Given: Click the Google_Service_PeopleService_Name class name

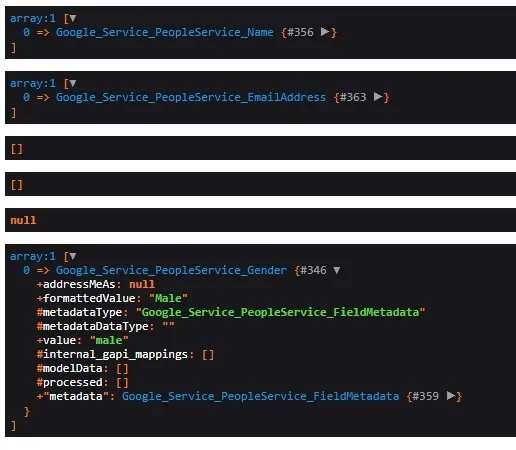Looking at the screenshot, I should tap(165, 32).
